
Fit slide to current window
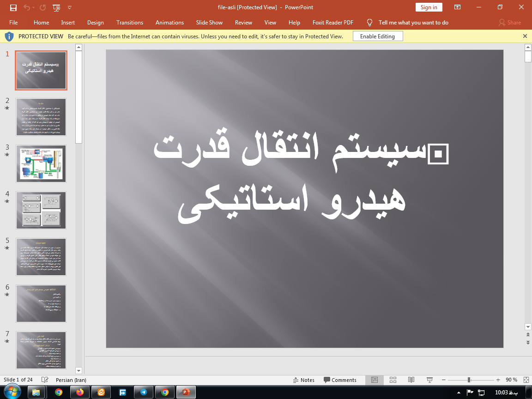click(527, 380)
